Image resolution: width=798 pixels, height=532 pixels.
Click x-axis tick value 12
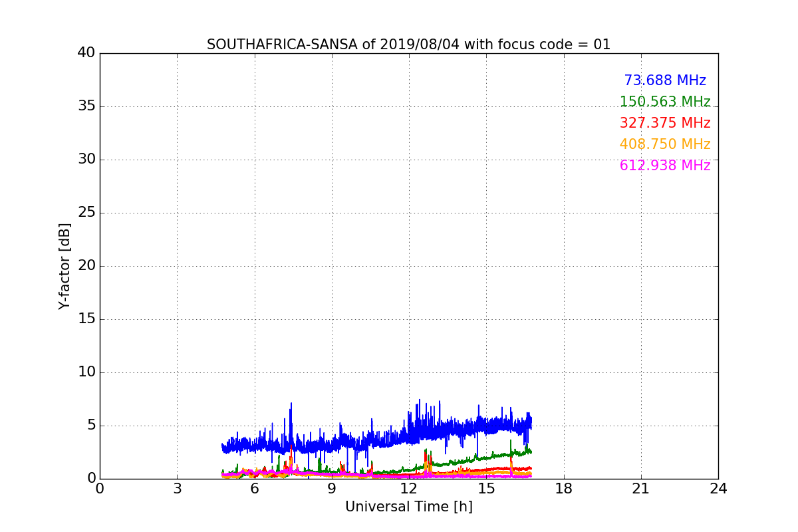pos(409,489)
